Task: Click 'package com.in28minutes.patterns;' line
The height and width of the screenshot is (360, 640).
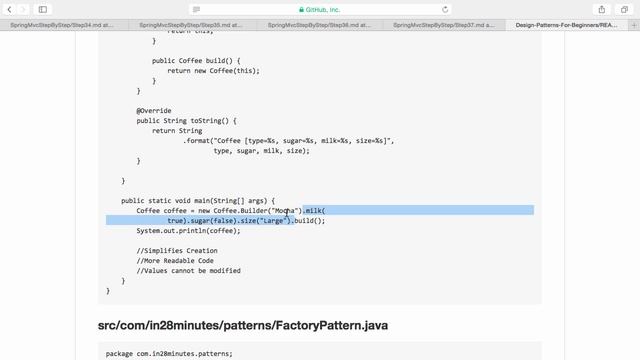Action: (169, 354)
